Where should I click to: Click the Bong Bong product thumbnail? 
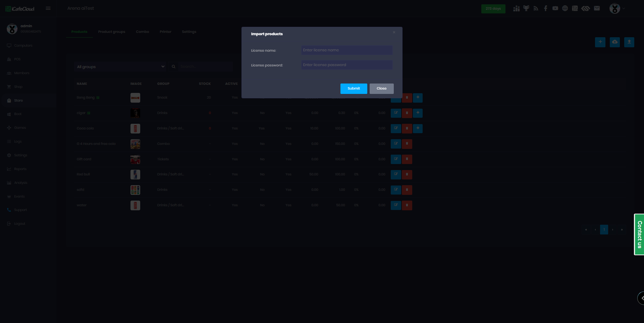tap(135, 98)
